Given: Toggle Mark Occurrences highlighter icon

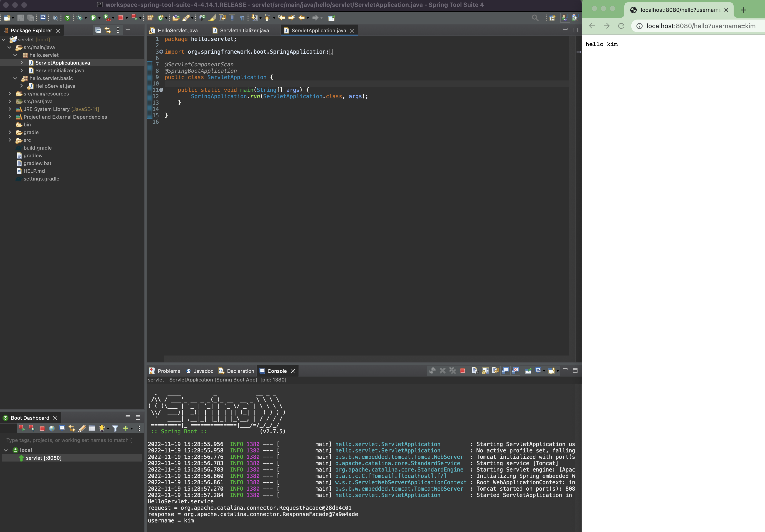Looking at the screenshot, I should 212,18.
